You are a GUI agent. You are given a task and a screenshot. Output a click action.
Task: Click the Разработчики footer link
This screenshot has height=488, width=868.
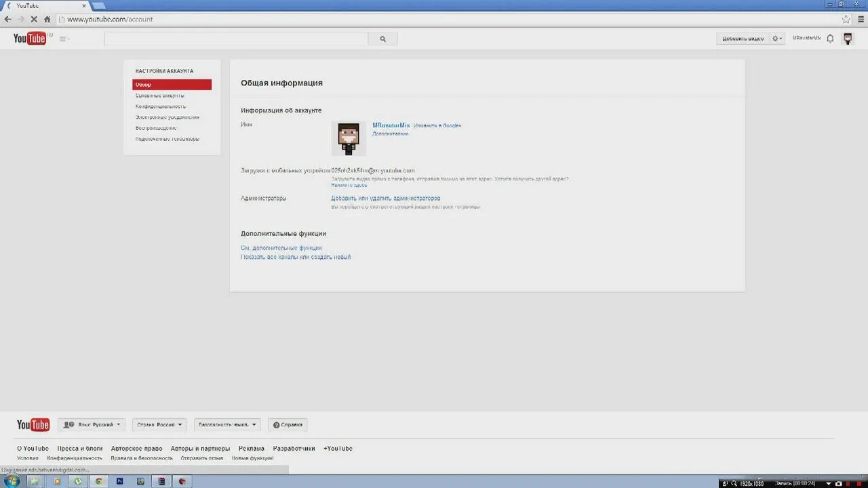(x=294, y=449)
